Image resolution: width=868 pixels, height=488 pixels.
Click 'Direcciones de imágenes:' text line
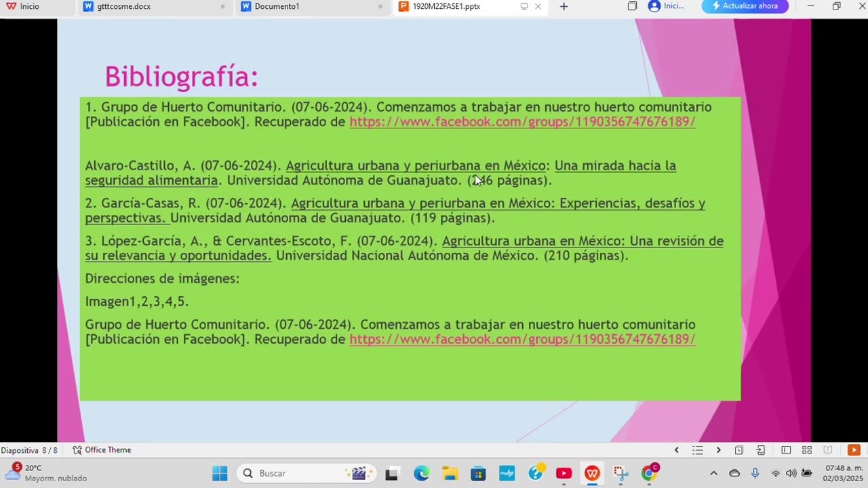coord(162,279)
